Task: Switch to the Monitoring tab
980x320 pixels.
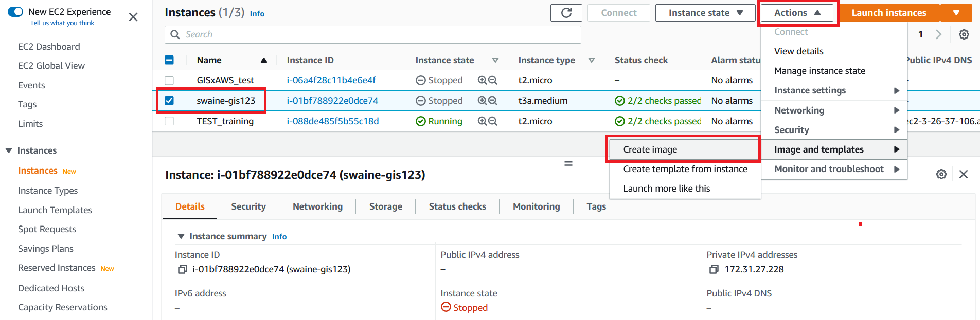Action: point(536,206)
